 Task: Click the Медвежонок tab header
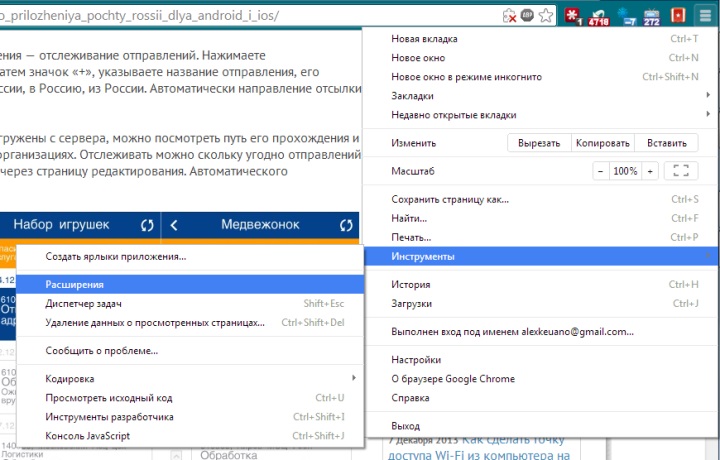click(x=260, y=224)
